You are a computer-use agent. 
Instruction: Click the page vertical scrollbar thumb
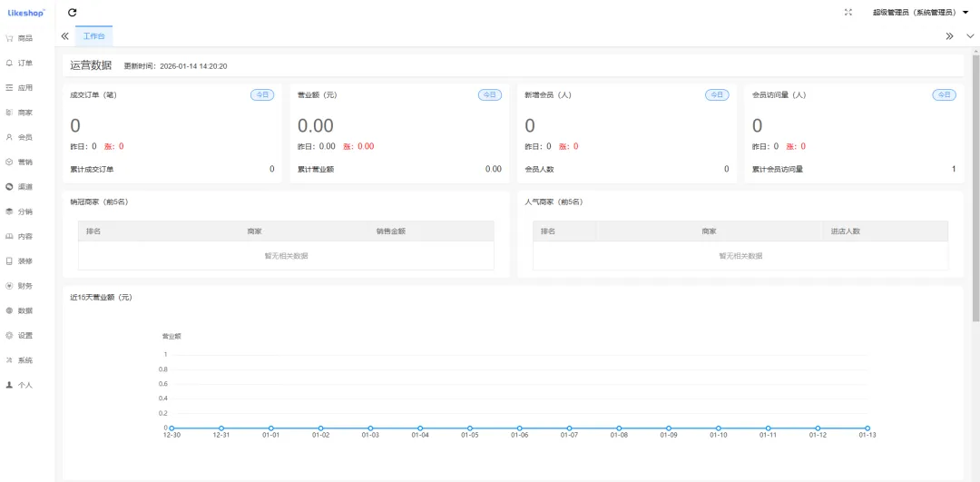(975, 188)
